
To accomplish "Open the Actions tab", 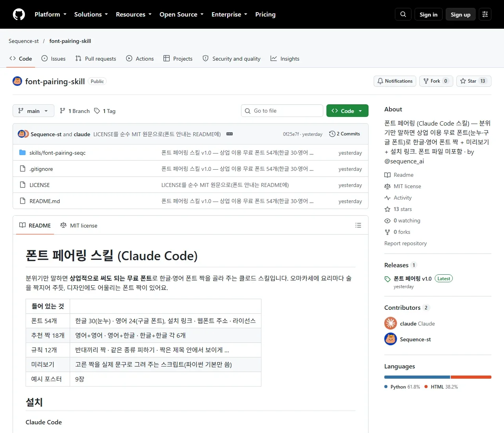I will pyautogui.click(x=140, y=59).
